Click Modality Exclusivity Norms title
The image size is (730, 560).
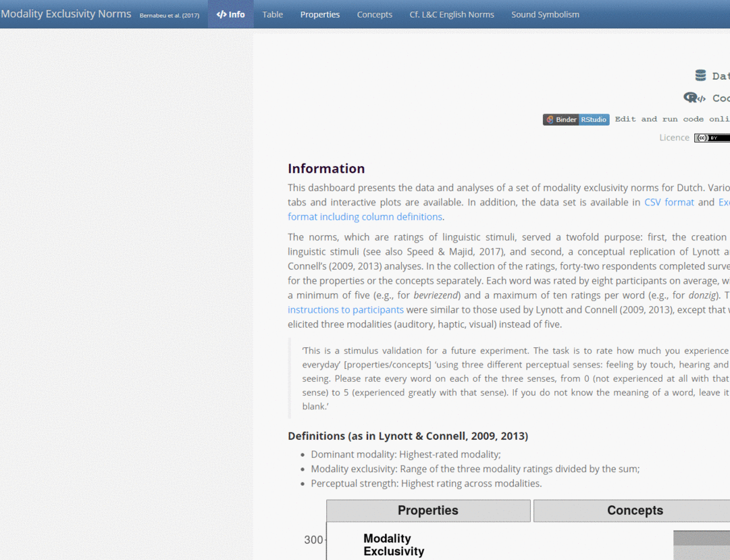point(66,14)
